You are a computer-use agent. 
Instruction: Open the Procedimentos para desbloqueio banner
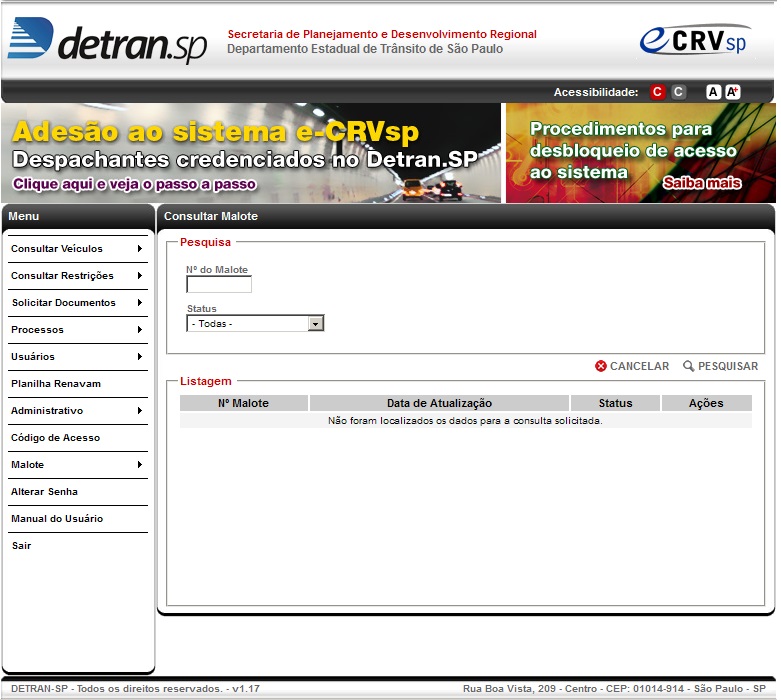[x=641, y=152]
